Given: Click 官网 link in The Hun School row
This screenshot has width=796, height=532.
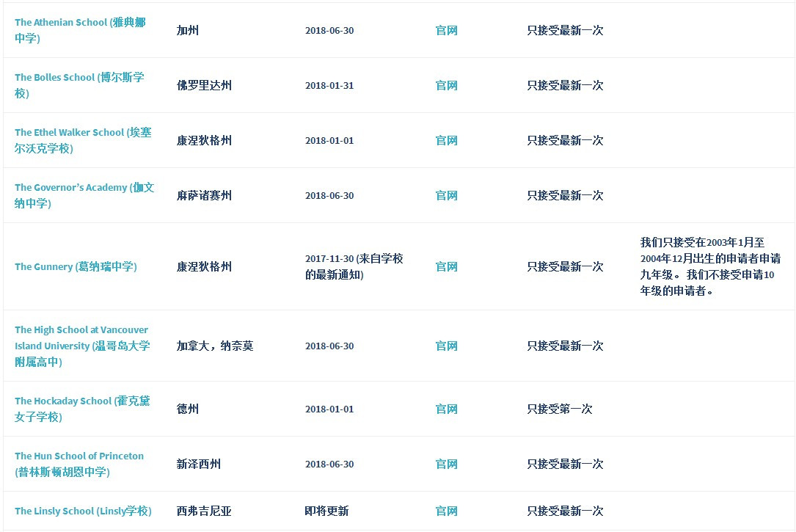Looking at the screenshot, I should tap(446, 464).
